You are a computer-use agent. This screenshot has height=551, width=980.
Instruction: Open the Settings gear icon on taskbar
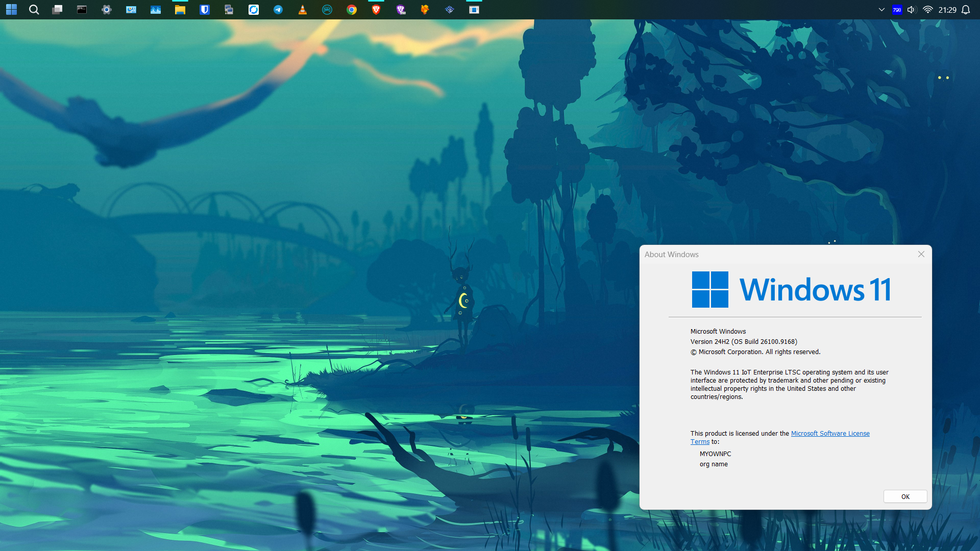click(x=106, y=10)
